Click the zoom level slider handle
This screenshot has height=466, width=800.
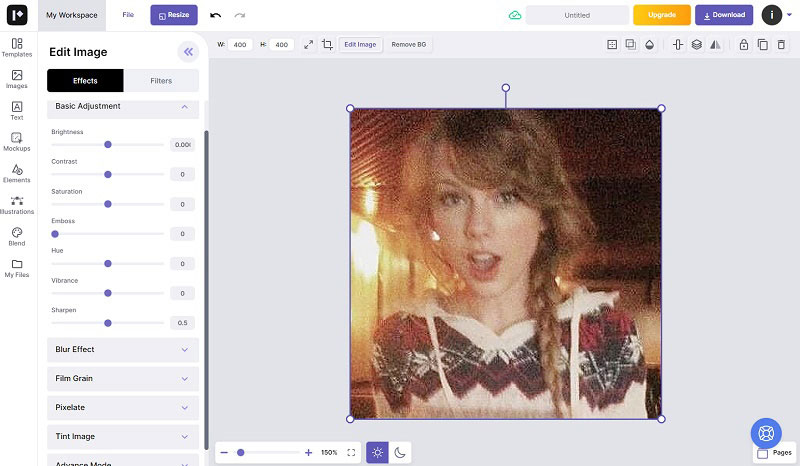(x=241, y=452)
